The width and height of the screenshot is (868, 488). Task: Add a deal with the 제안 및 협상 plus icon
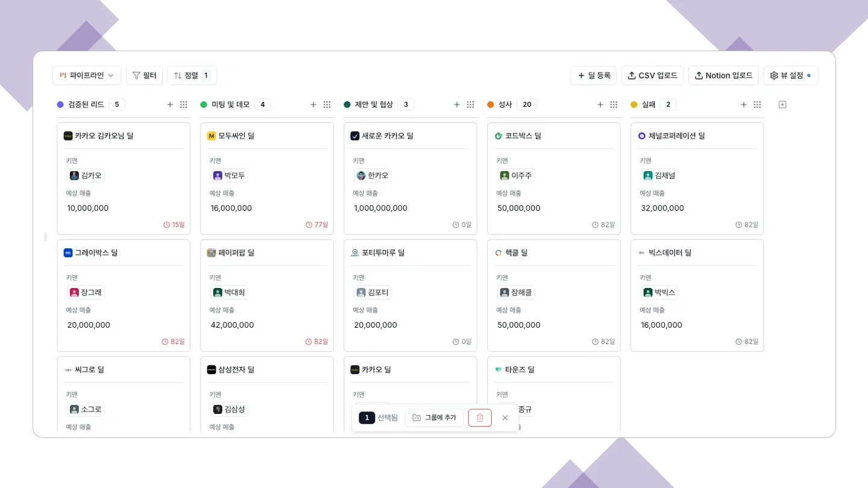pyautogui.click(x=457, y=104)
